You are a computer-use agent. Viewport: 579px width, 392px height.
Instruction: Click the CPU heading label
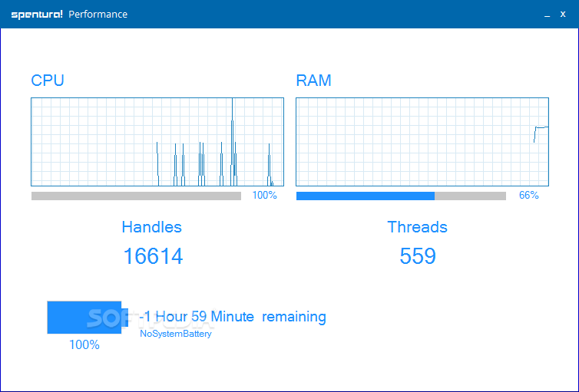[48, 81]
